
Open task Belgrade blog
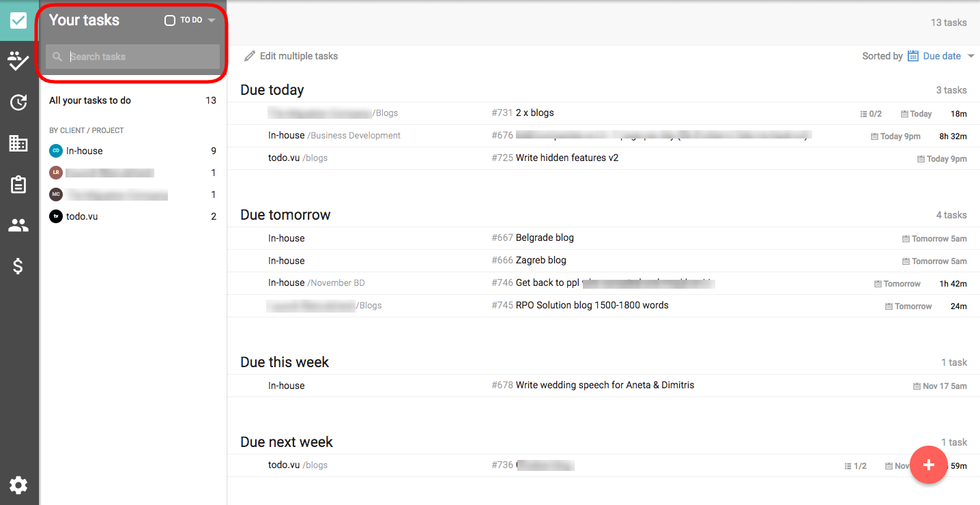pos(545,237)
